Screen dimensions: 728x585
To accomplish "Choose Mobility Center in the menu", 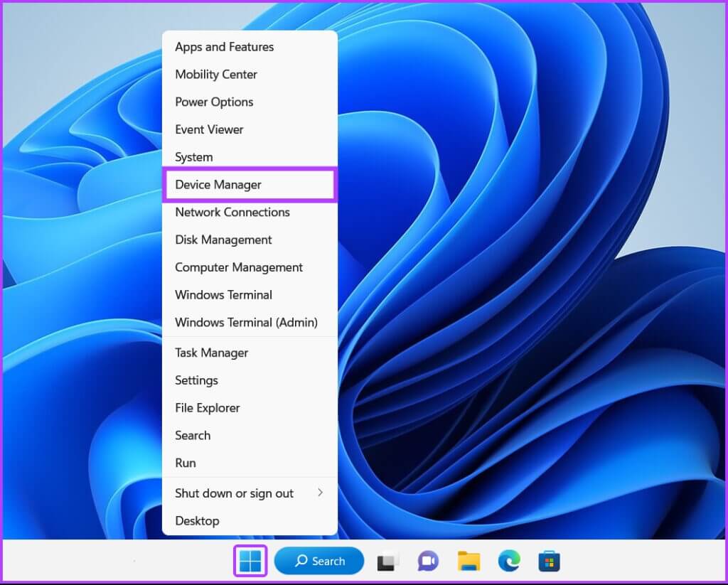I will [216, 75].
